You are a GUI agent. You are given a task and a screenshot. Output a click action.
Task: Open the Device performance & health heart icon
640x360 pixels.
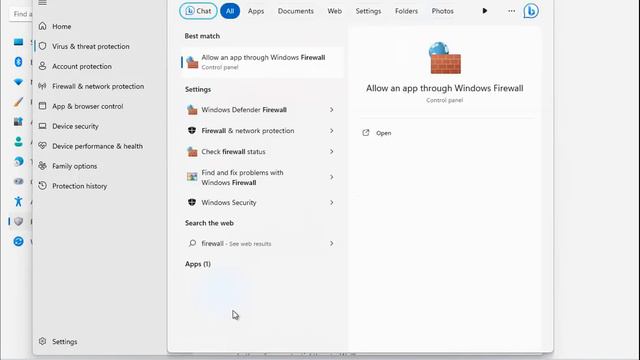click(42, 146)
